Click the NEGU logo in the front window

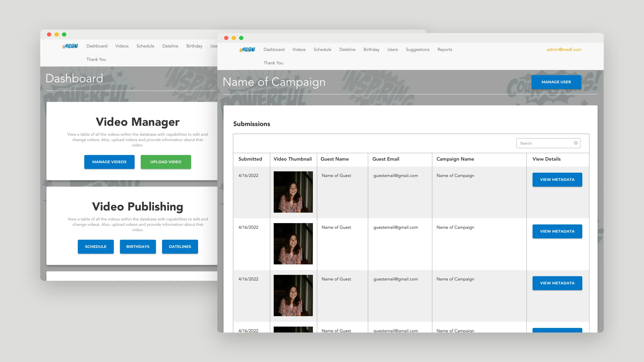[x=247, y=50]
